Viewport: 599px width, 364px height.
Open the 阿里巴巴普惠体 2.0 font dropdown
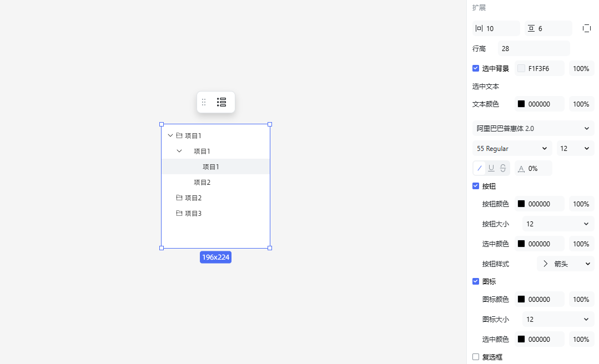click(x=533, y=128)
